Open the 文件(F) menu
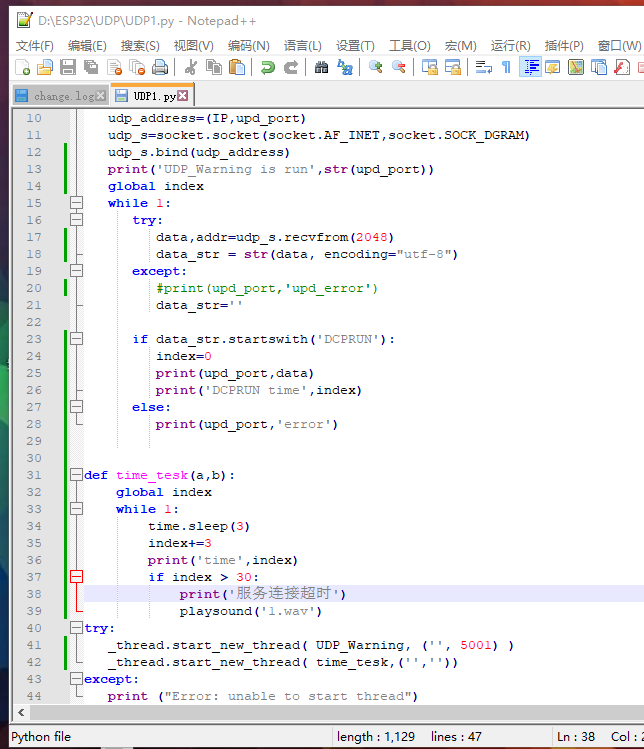This screenshot has width=644, height=749. [x=34, y=45]
